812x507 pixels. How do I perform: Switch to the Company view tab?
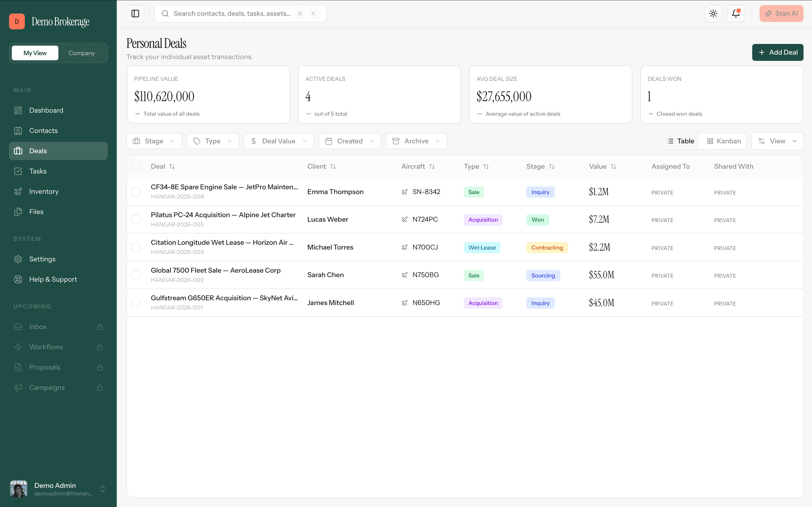point(81,53)
